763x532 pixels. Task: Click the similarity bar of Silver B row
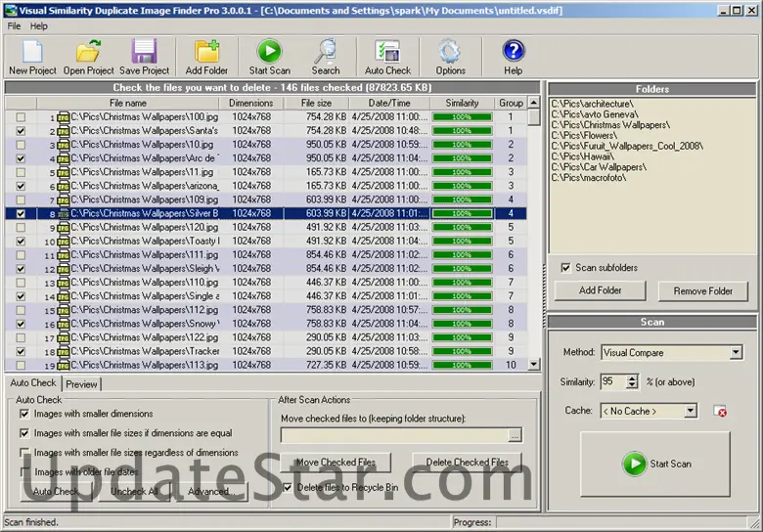pos(462,213)
